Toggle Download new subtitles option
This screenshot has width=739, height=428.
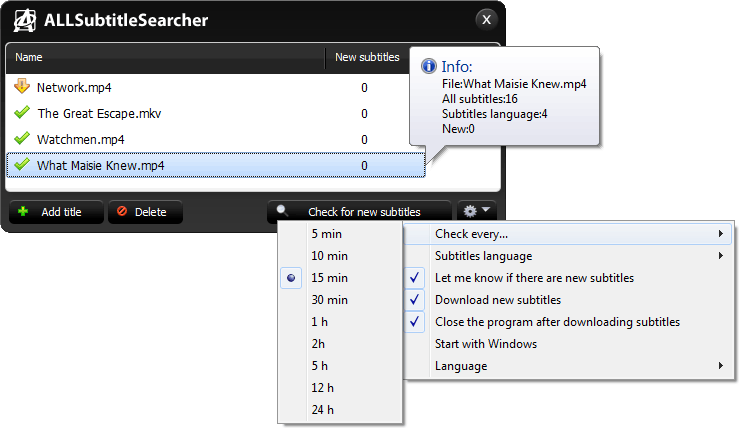(568, 300)
